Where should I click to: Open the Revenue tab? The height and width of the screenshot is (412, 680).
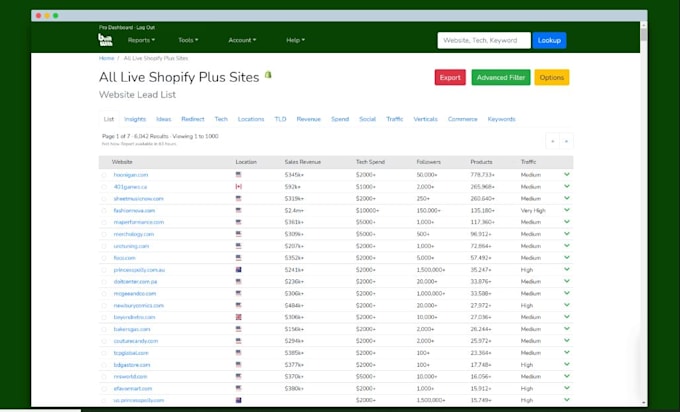click(308, 119)
